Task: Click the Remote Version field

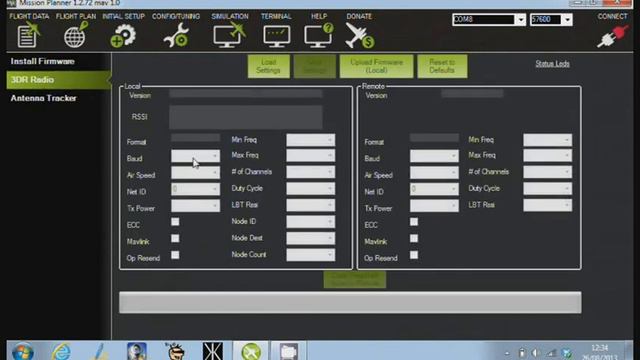Action: [472, 94]
